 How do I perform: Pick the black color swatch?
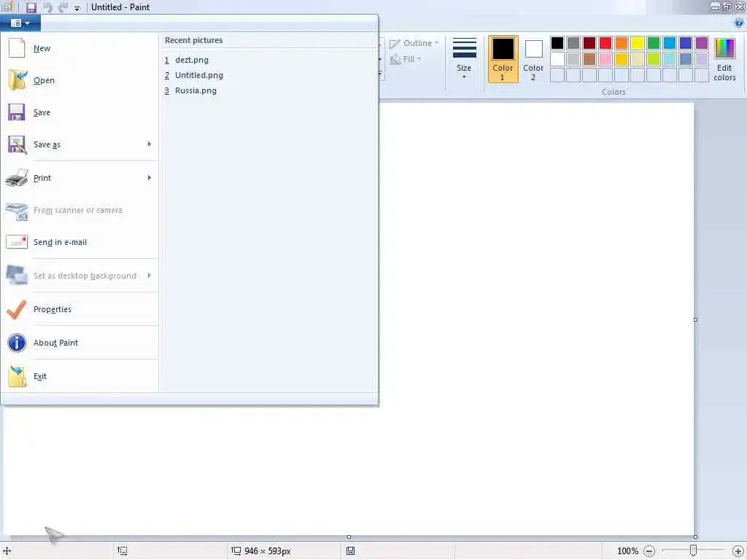557,43
